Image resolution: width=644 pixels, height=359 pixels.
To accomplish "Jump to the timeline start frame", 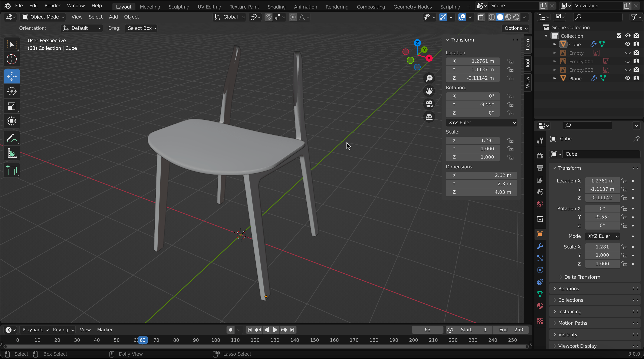I will pyautogui.click(x=249, y=330).
